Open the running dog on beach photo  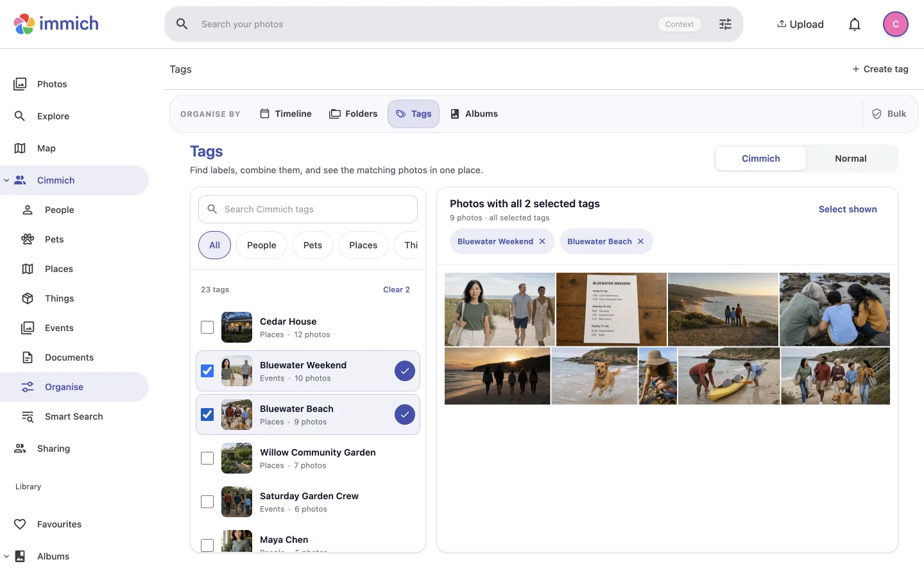(595, 376)
